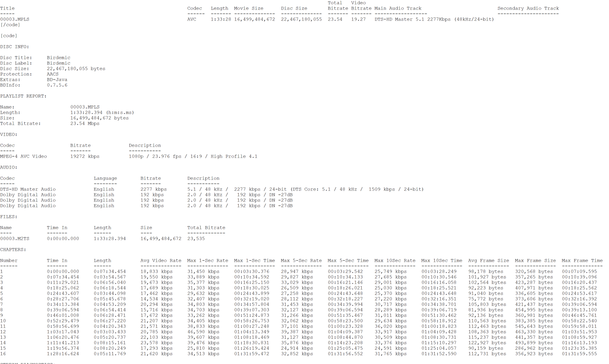Viewport: 609px width, 364px height.
Task: Select the BDInfo version number 0.7.5.6
Action: pyautogui.click(x=57, y=85)
